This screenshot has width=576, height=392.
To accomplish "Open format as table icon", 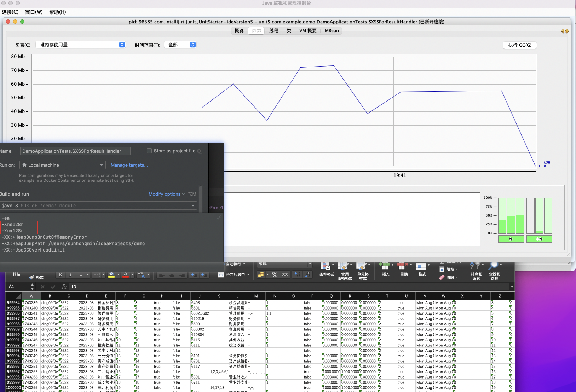I will tap(344, 266).
